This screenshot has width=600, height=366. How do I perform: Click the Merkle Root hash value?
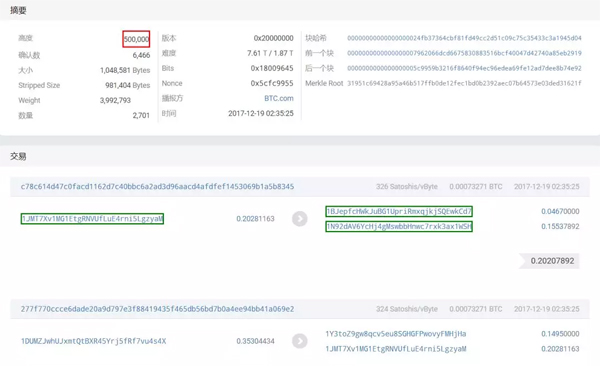coord(464,83)
